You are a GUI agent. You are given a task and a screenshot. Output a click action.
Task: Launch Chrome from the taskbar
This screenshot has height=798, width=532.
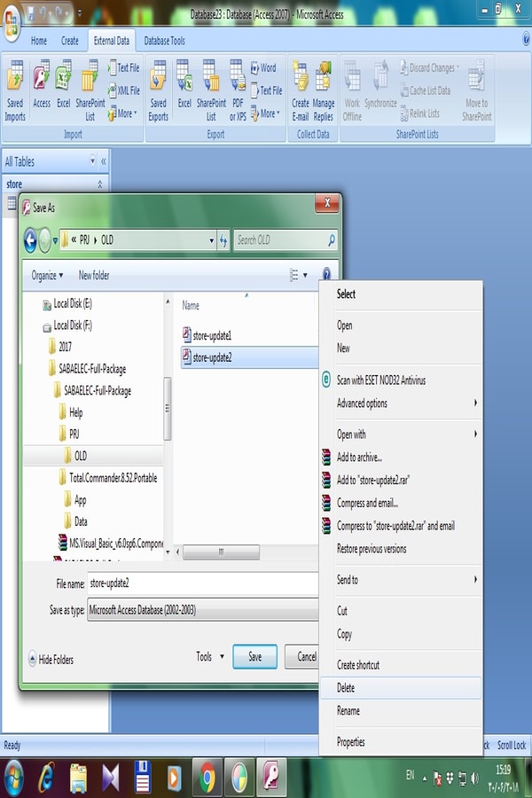[207, 777]
